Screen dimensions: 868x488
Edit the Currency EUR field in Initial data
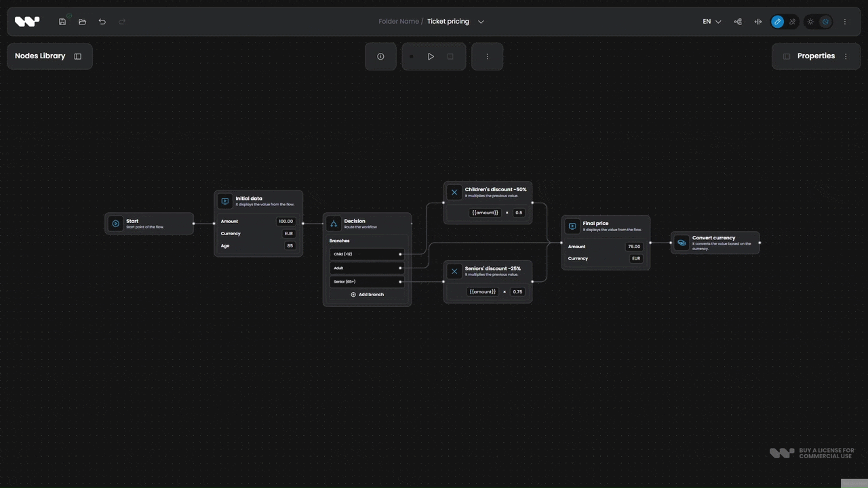coord(289,233)
